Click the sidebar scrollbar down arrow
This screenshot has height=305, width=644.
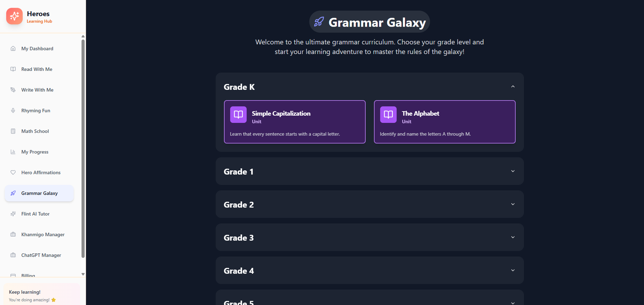click(x=83, y=274)
